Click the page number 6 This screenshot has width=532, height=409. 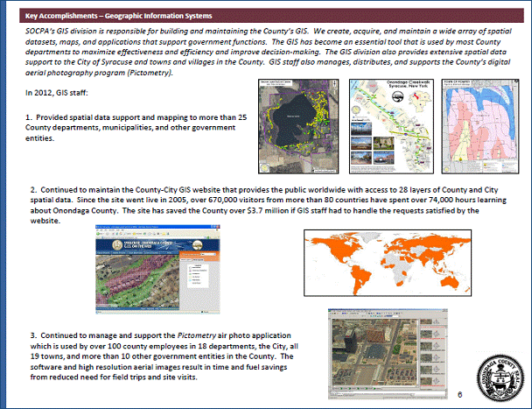459,395
